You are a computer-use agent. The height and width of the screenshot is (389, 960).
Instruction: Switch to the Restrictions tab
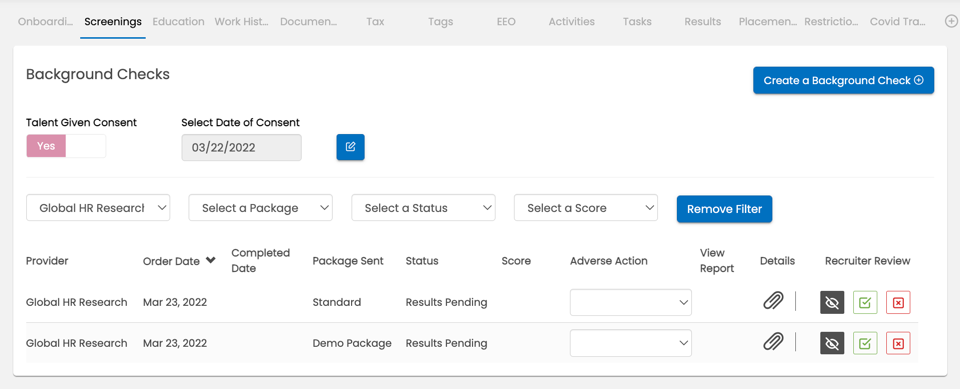tap(831, 21)
